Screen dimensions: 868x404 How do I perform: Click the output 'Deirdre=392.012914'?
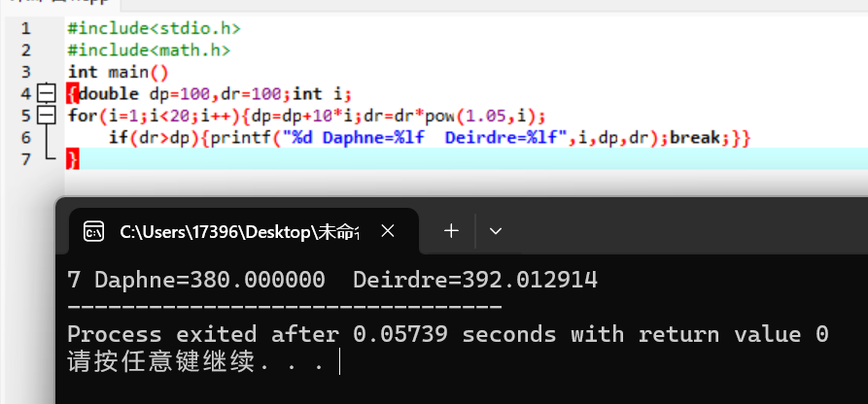[x=475, y=281]
